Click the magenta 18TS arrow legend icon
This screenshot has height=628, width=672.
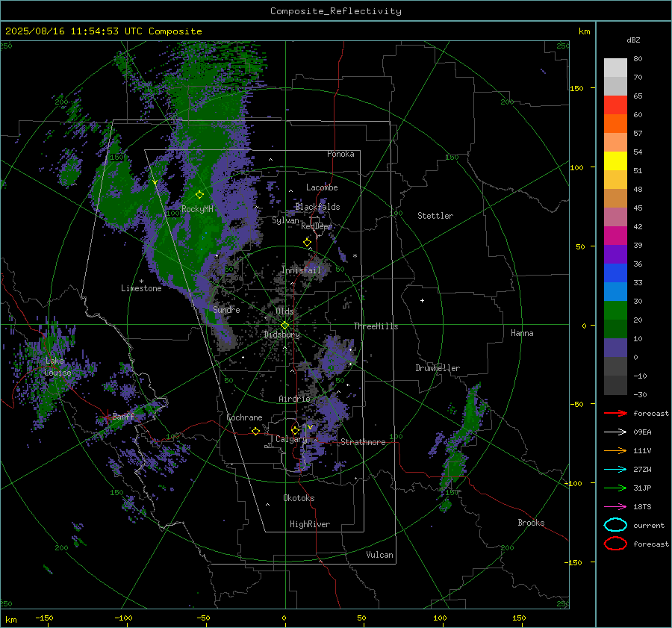coord(615,507)
